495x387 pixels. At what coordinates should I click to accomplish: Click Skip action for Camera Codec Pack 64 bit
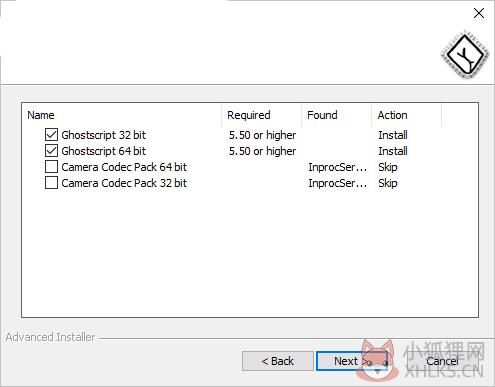(388, 167)
